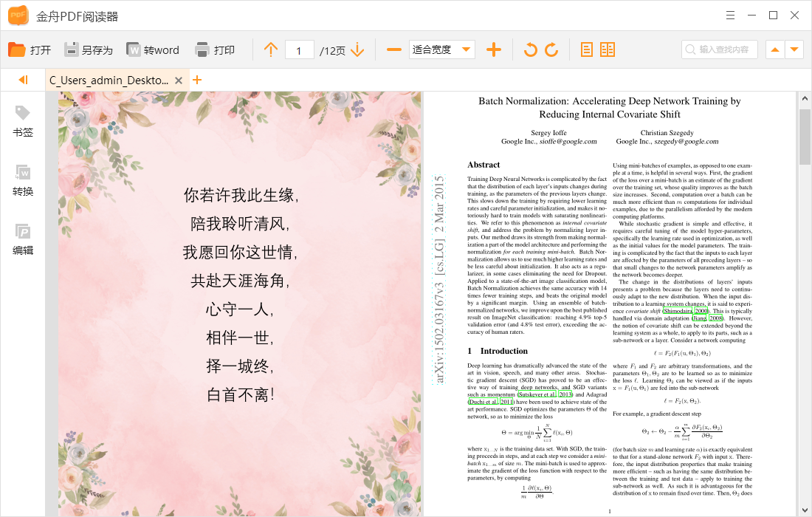Go to next page with down arrow
Image resolution: width=812 pixels, height=517 pixels.
357,49
